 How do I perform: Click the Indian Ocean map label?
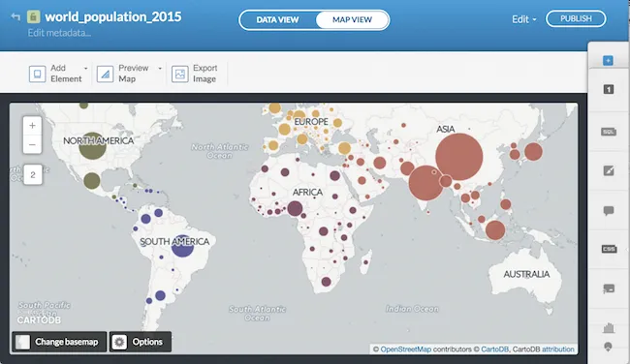412,309
